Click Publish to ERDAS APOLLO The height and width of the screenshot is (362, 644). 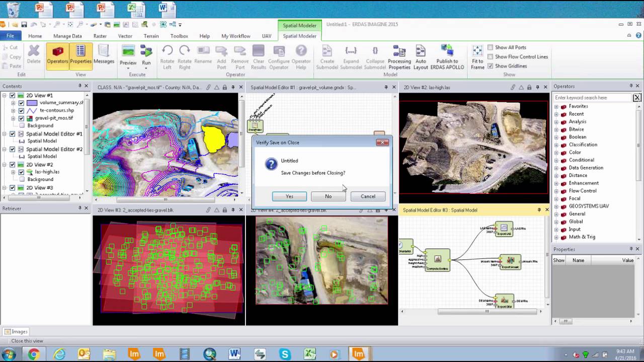coord(447,58)
